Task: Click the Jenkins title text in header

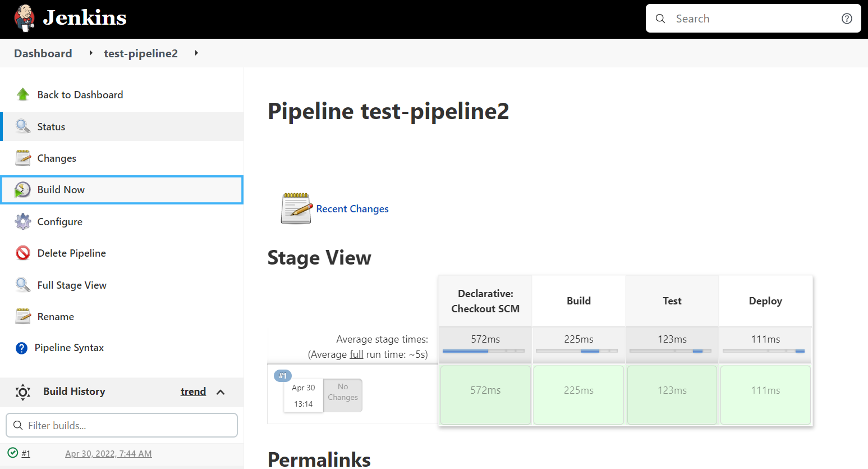Action: tap(85, 18)
